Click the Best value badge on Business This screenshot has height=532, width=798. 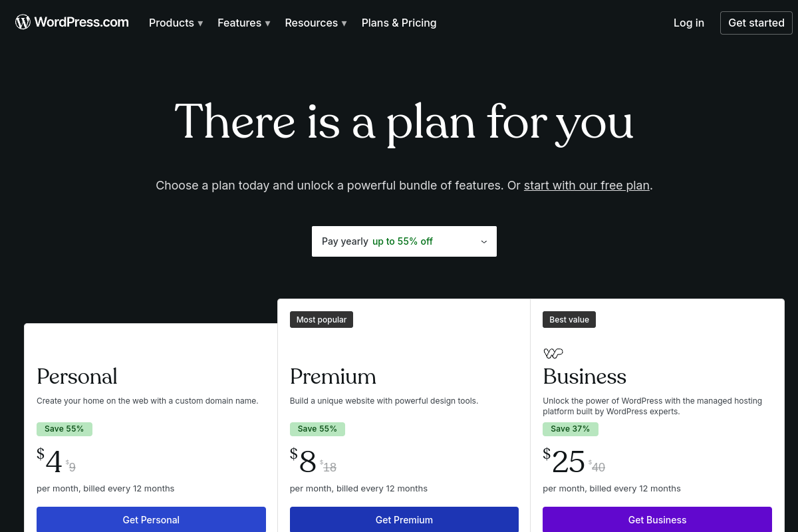pos(569,319)
